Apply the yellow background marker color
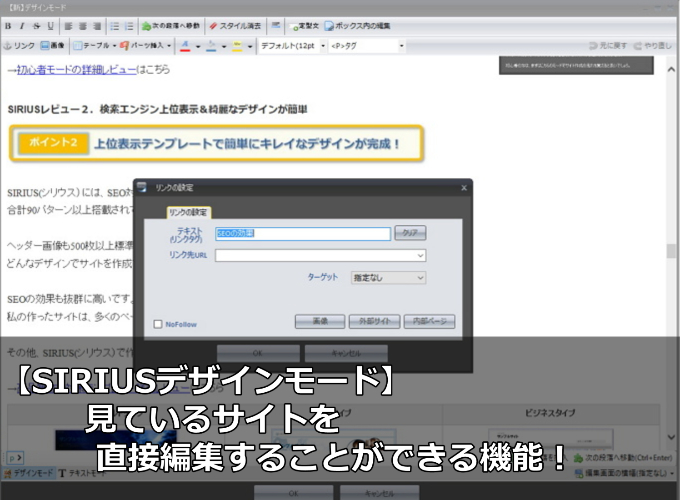 [237, 46]
